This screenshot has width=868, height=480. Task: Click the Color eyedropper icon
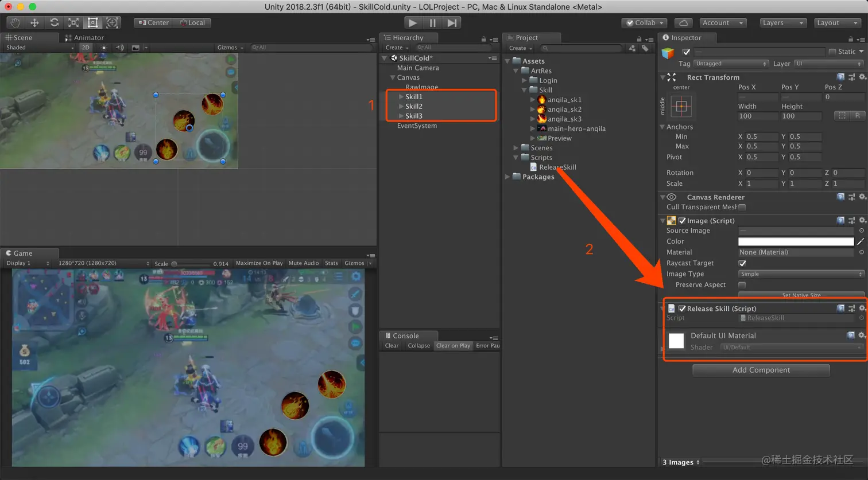pyautogui.click(x=861, y=241)
